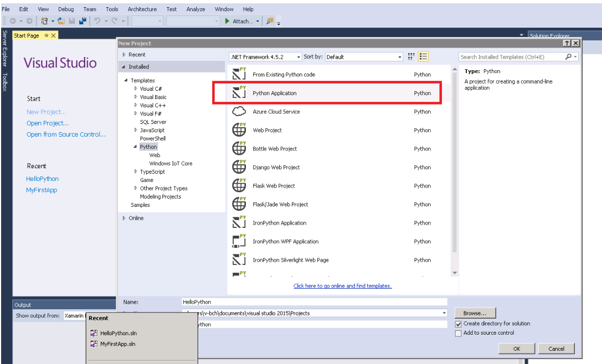Click the New Project toolbar icon

coord(44,21)
